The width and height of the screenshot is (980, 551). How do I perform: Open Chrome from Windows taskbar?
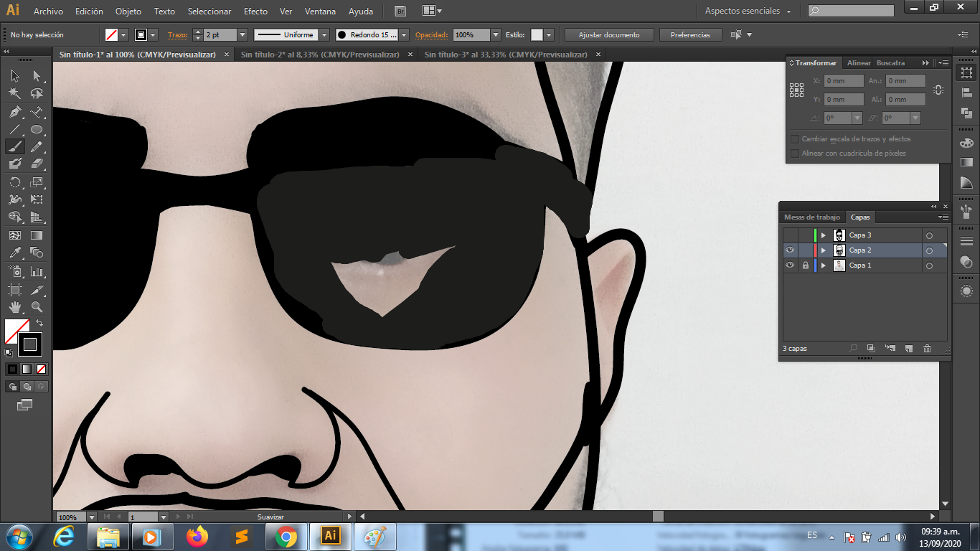(286, 537)
